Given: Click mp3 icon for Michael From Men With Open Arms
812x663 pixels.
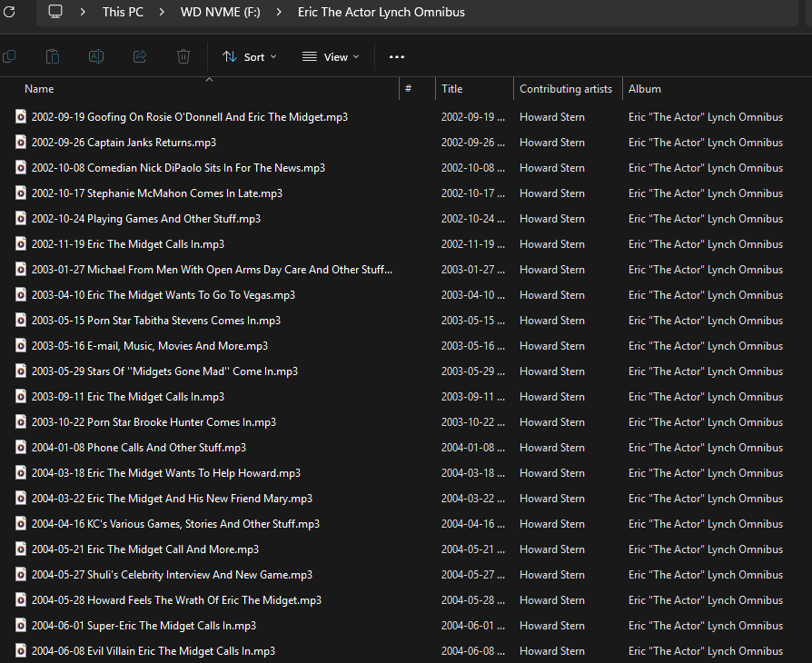Looking at the screenshot, I should click(x=21, y=269).
